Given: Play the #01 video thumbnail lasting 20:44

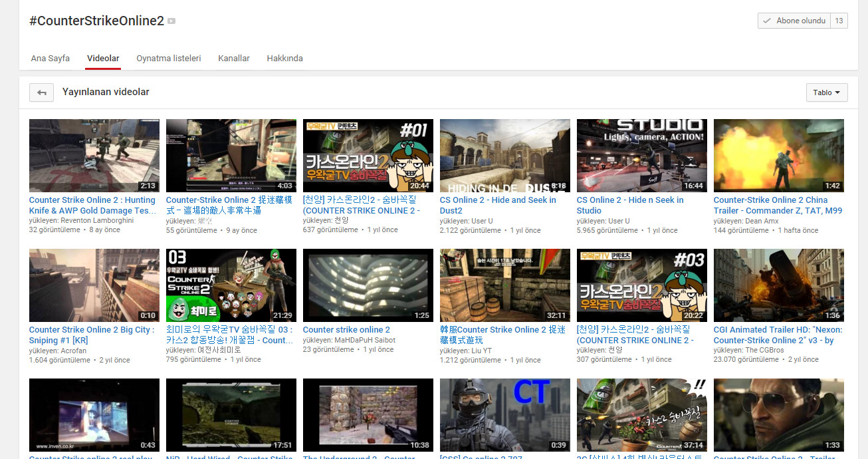Looking at the screenshot, I should coord(368,156).
